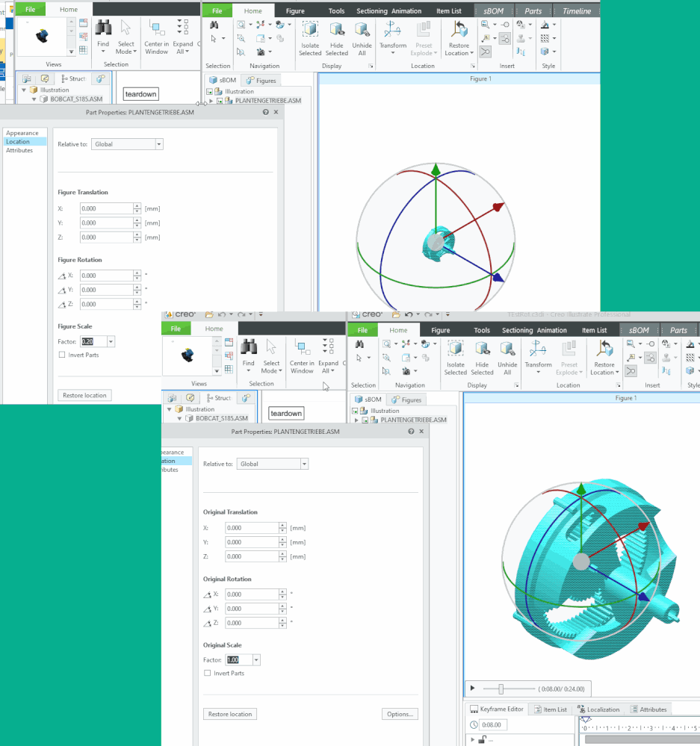The height and width of the screenshot is (746, 700).
Task: Toggle PLANTENGETRIEBE.ASM checkbox in upper sBOM tree
Action: (x=220, y=101)
